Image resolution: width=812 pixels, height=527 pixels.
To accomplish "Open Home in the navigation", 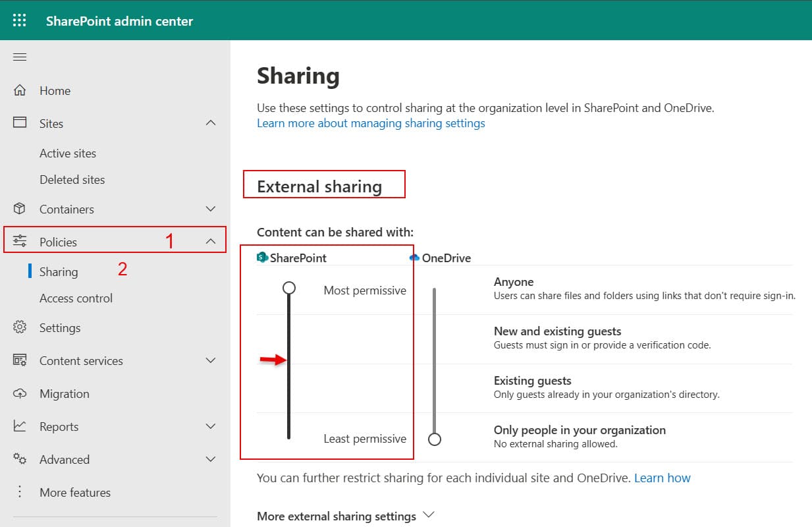I will tap(55, 91).
